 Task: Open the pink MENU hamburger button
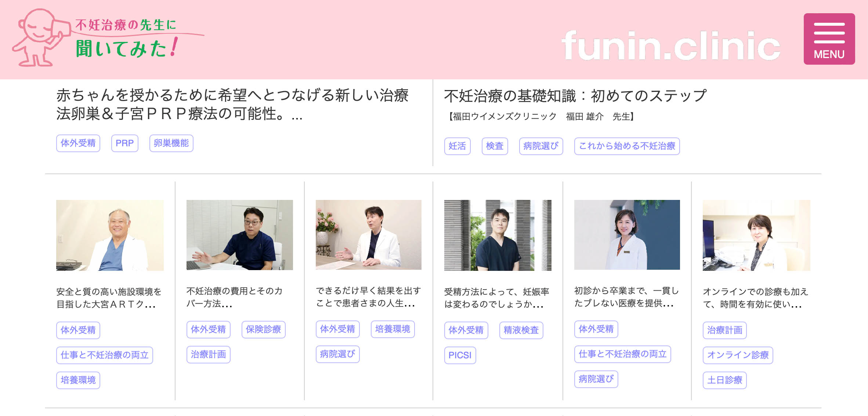pyautogui.click(x=829, y=39)
